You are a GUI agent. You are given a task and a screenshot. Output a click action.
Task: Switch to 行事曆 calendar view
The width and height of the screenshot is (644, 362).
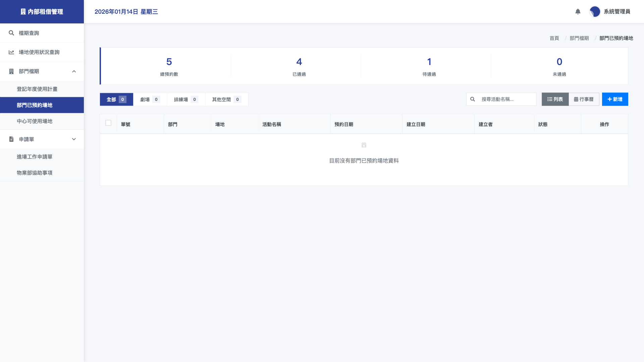[584, 99]
